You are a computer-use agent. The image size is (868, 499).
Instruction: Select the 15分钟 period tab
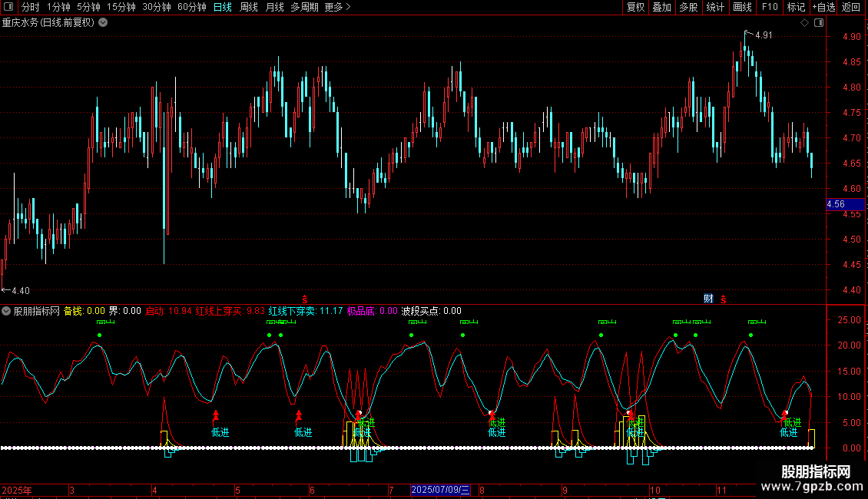[121, 7]
